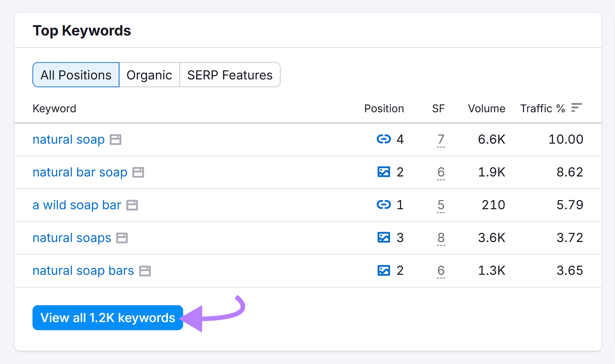615x364 pixels.
Task: Sort by the Volume column header
Action: [x=485, y=108]
